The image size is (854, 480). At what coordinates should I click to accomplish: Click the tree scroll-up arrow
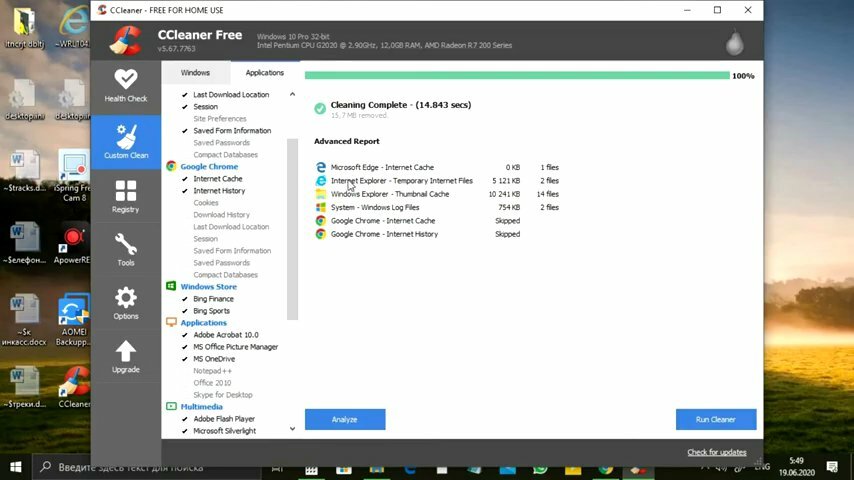[292, 94]
